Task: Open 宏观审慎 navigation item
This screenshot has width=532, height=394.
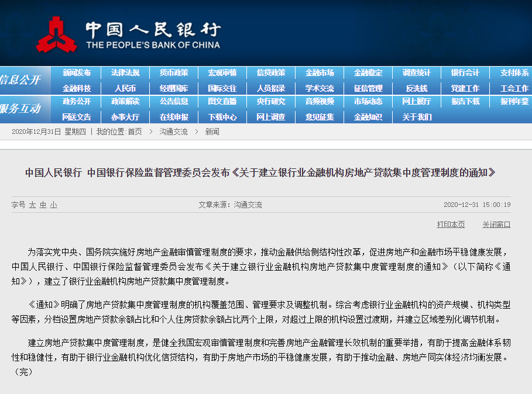Action: click(222, 73)
